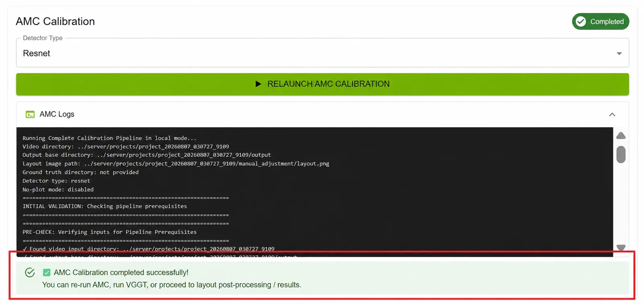Collapse the AMC Logs panel
This screenshot has height=304, width=644.
tap(612, 115)
